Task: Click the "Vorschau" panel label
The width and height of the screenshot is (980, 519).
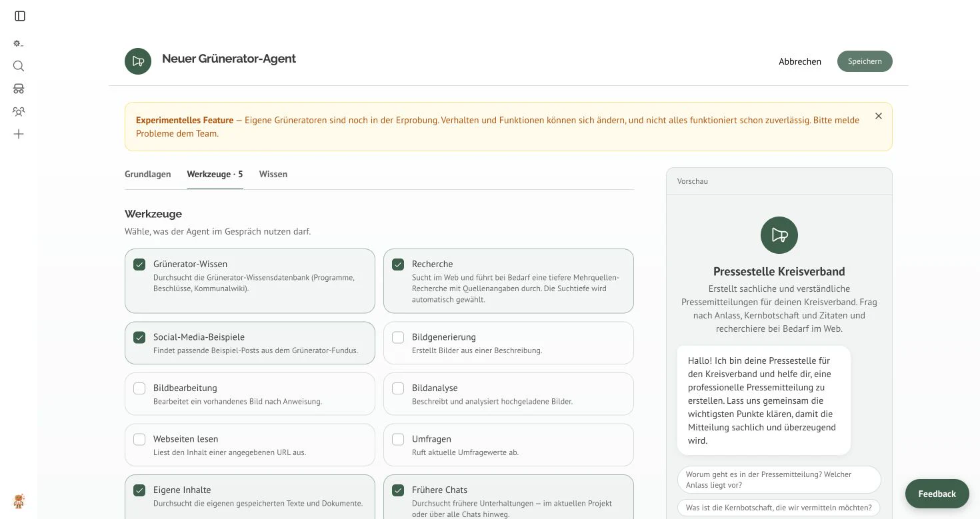Action: click(693, 181)
